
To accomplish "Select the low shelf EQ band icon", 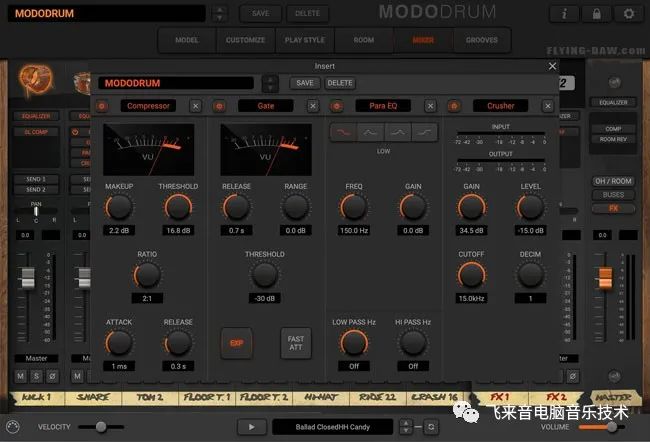I will (x=343, y=133).
